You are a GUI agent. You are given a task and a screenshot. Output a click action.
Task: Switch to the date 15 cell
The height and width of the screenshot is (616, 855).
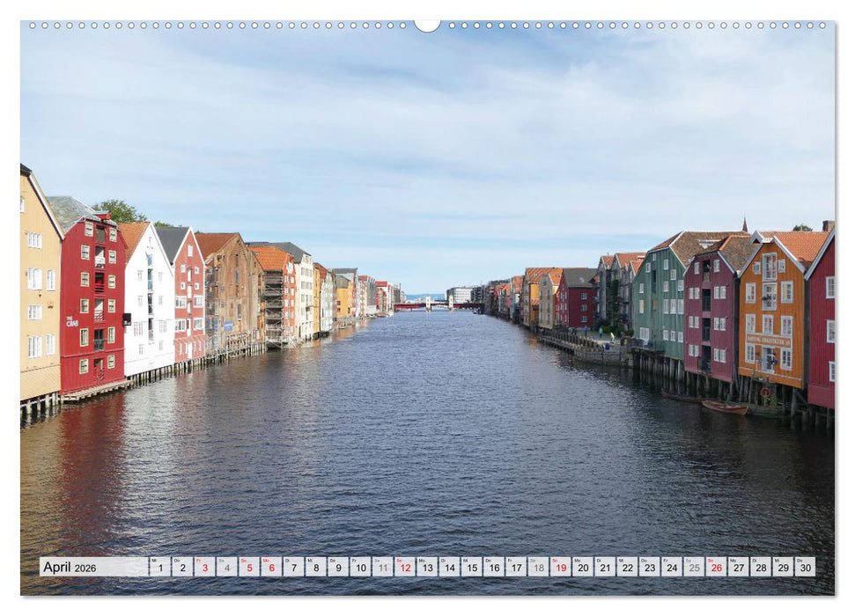(x=472, y=568)
